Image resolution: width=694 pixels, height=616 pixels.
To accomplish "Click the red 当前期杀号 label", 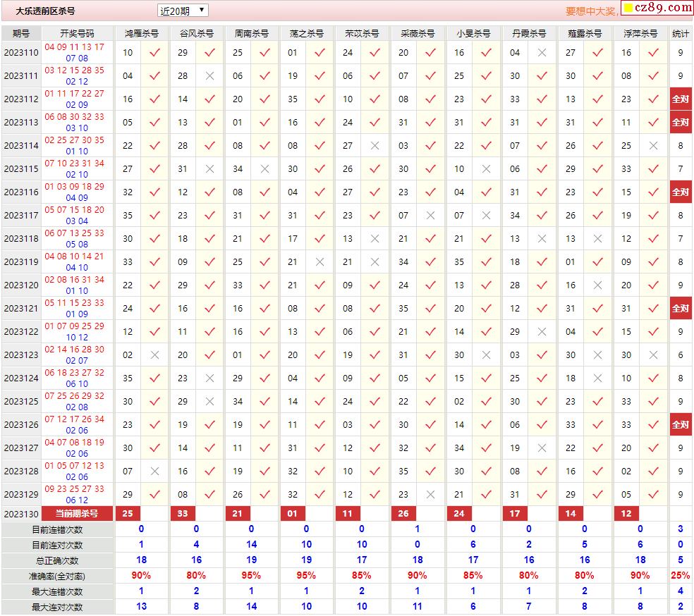I will click(x=77, y=514).
